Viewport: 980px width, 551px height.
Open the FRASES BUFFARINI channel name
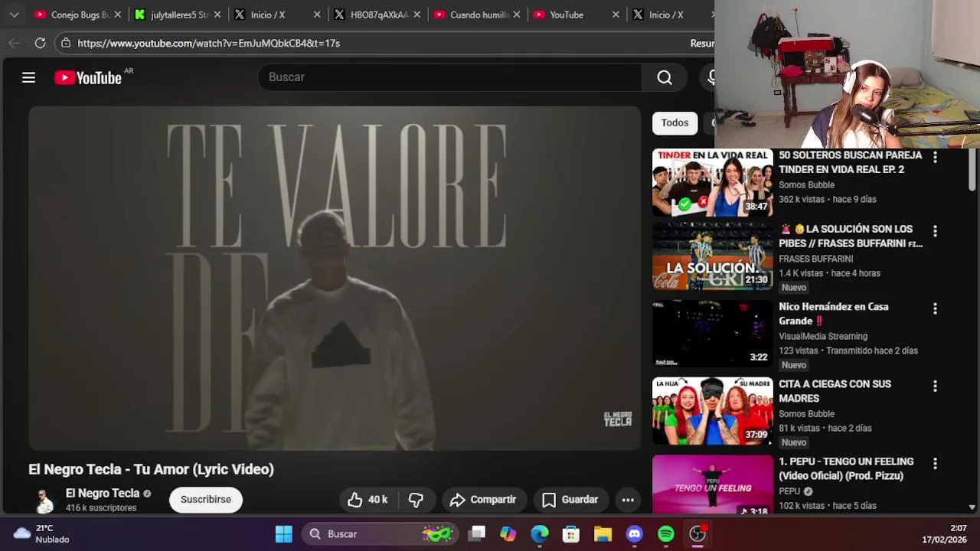click(815, 259)
